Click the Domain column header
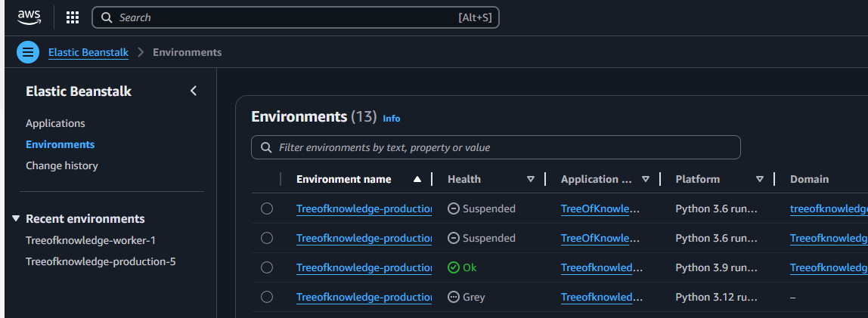This screenshot has width=868, height=318. tap(809, 179)
